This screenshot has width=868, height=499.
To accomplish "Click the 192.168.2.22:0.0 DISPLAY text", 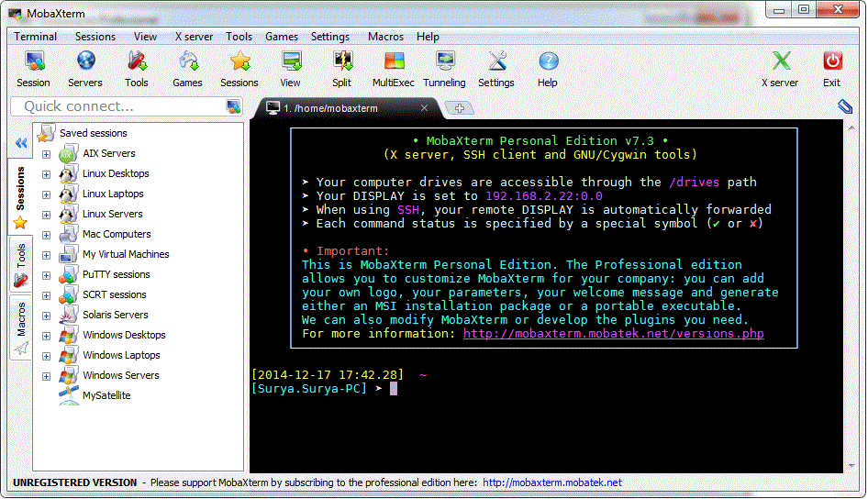I will (543, 195).
